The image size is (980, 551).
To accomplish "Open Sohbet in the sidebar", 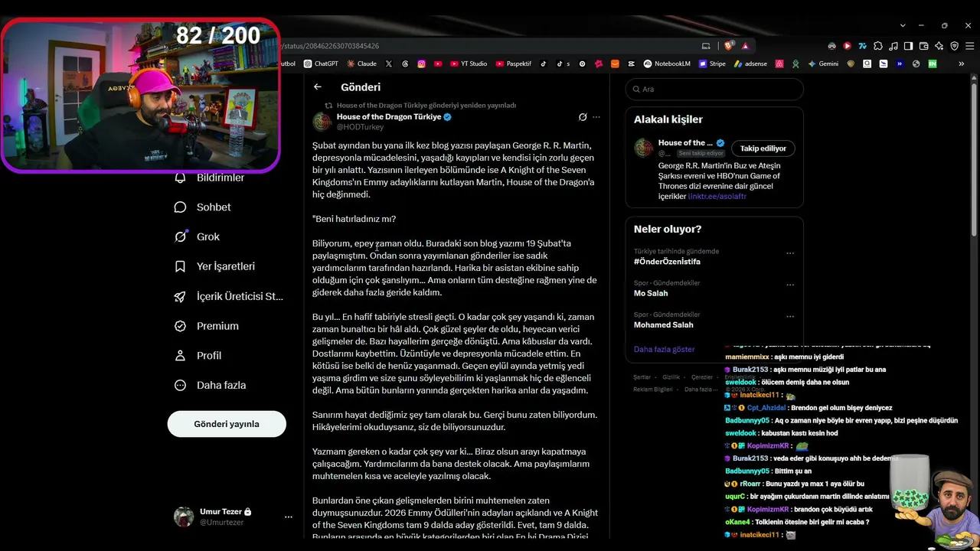I will 203,207.
